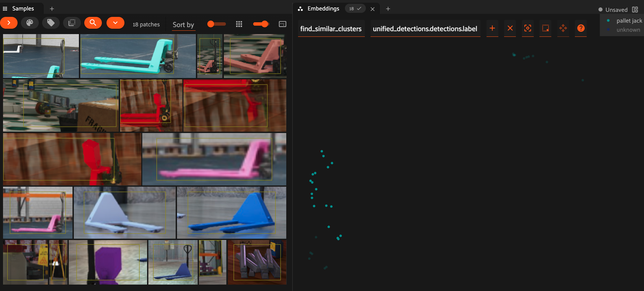Click the tag samples icon
This screenshot has width=644, height=291.
click(x=51, y=23)
